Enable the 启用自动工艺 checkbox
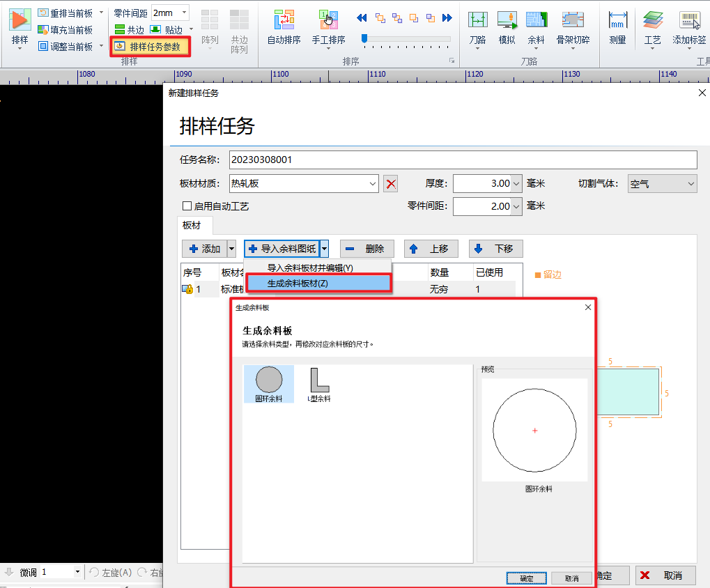Screen dimensions: 710x588 pos(187,206)
